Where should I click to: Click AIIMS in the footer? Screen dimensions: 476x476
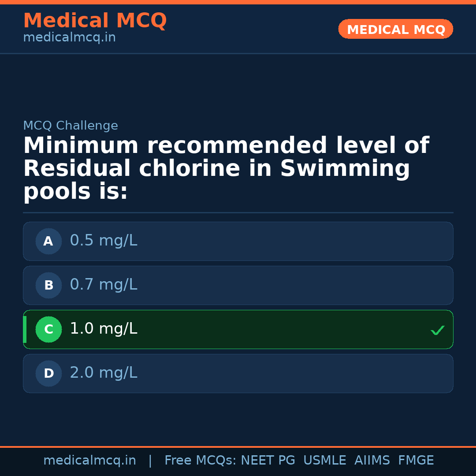tap(372, 461)
